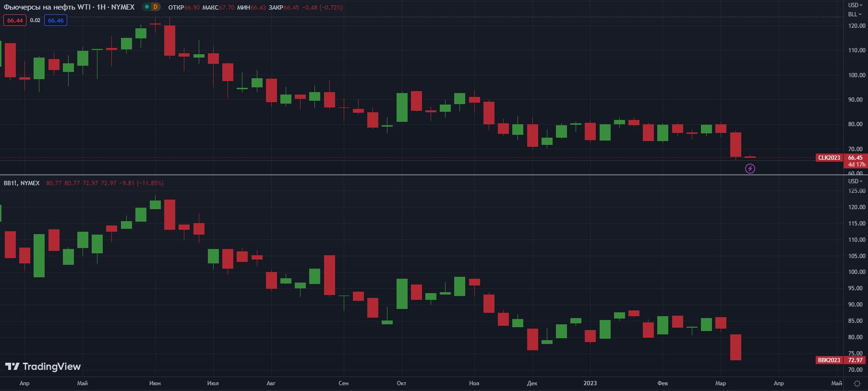The image size is (868, 391).
Task: Click the Окт label on time axis
Action: (401, 383)
